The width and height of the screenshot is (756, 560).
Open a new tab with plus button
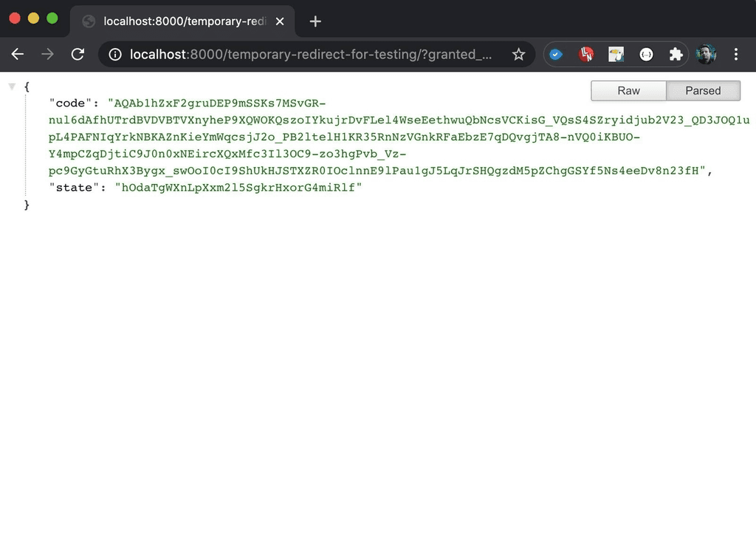point(315,21)
